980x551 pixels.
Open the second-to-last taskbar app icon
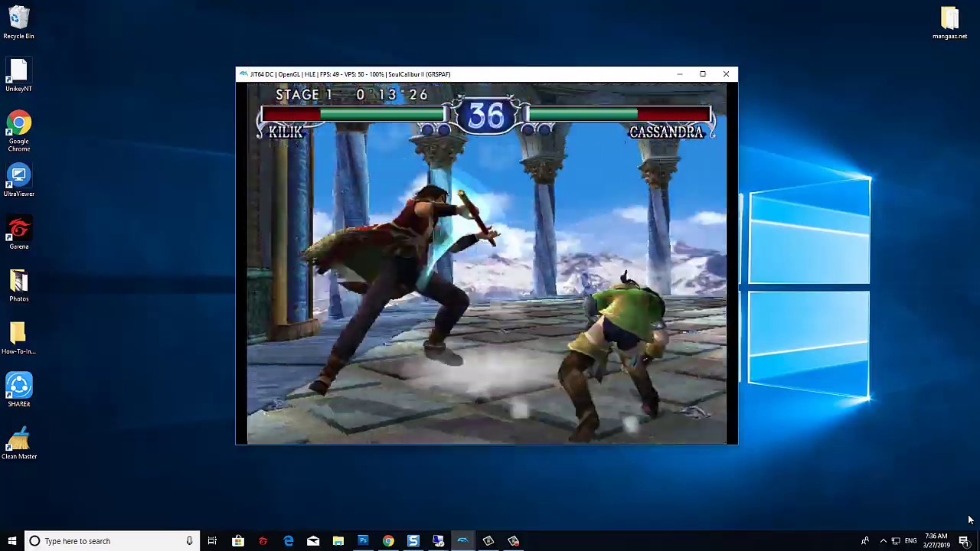[488, 541]
